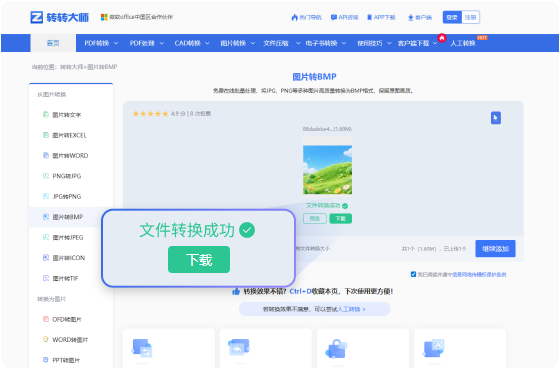This screenshot has width=560, height=369.
Task: Click the 图片转ICON sidebar icon
Action: click(x=46, y=258)
